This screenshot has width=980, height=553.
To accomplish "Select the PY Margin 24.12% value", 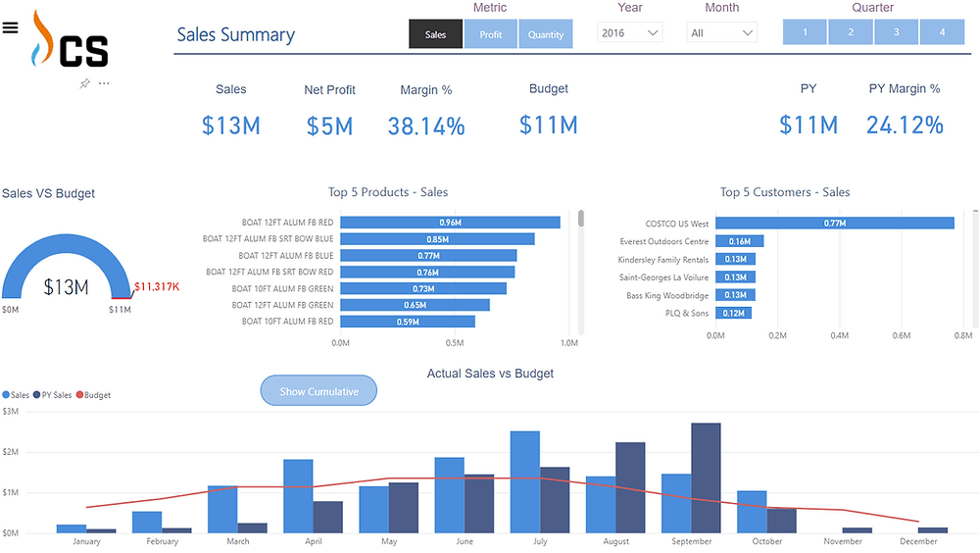I will pos(905,126).
